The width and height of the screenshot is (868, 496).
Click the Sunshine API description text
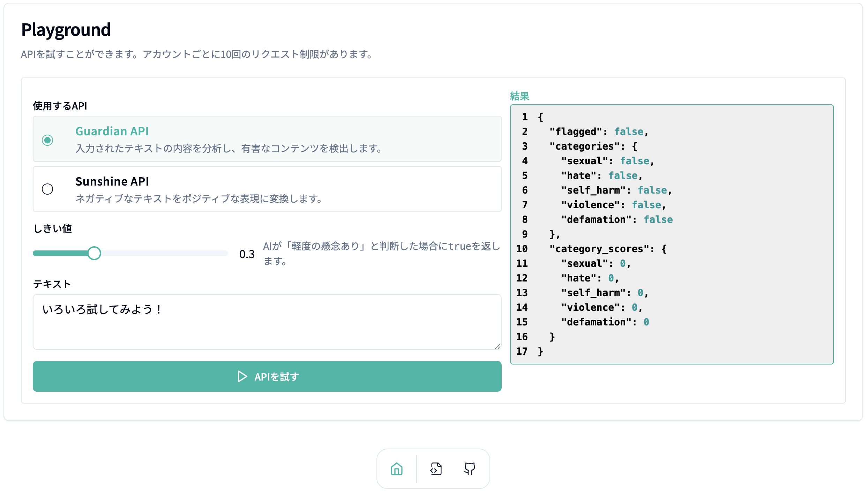click(199, 199)
